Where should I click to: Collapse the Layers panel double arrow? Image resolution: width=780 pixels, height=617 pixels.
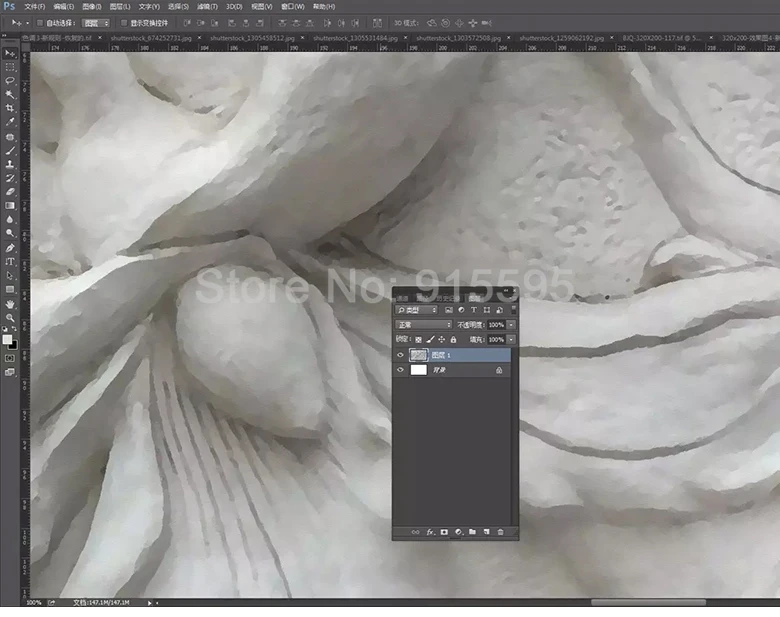pyautogui.click(x=506, y=290)
